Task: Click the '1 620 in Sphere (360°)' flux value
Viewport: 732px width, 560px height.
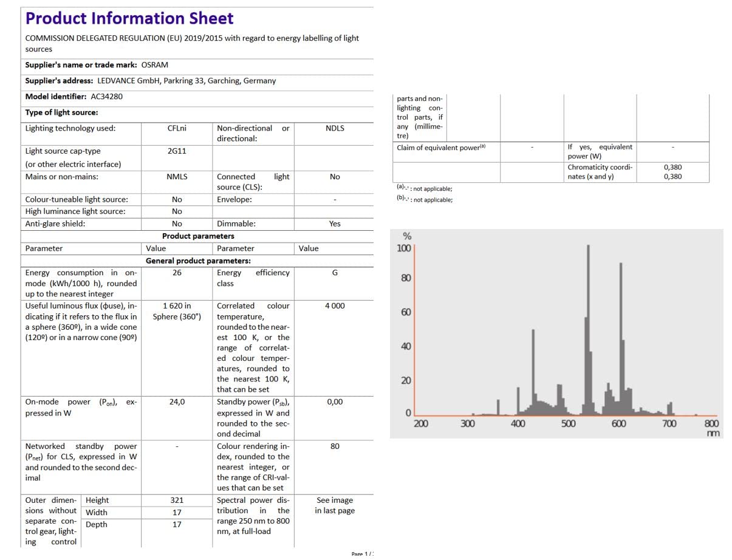Action: click(177, 311)
